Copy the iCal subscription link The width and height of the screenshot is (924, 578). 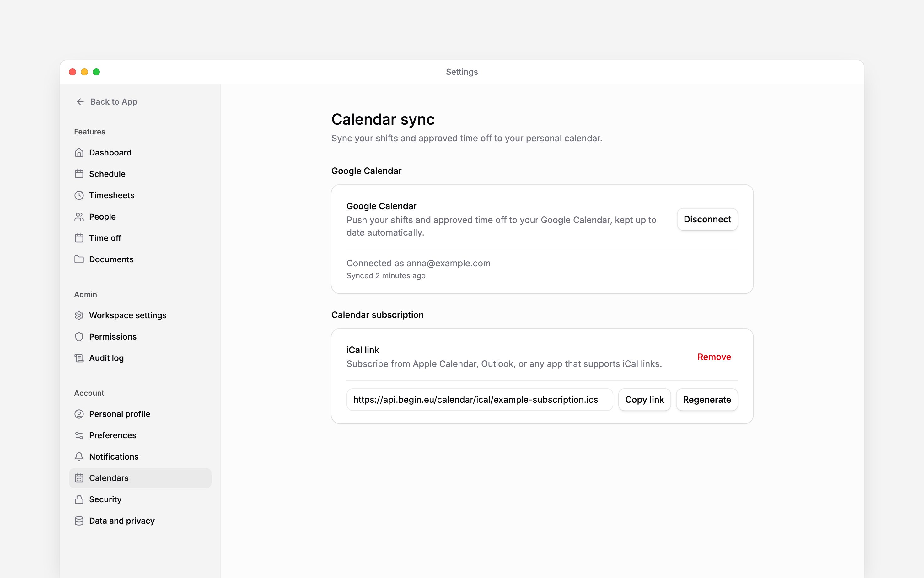pos(645,400)
